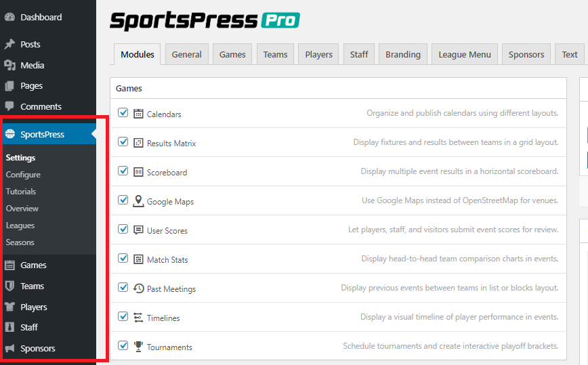Toggle the Timelines module checkbox
588x365 pixels.
click(123, 316)
